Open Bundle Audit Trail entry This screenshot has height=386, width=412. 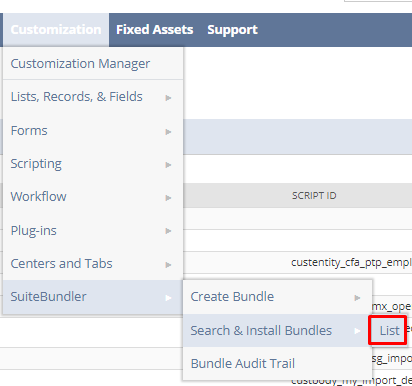(x=277, y=363)
